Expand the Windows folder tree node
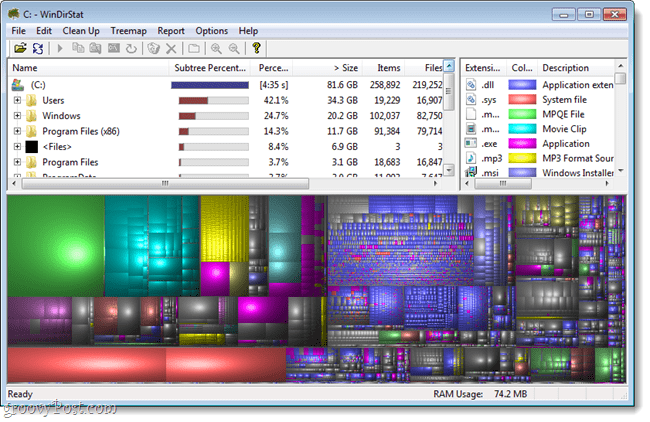The width and height of the screenshot is (650, 422). (17, 116)
